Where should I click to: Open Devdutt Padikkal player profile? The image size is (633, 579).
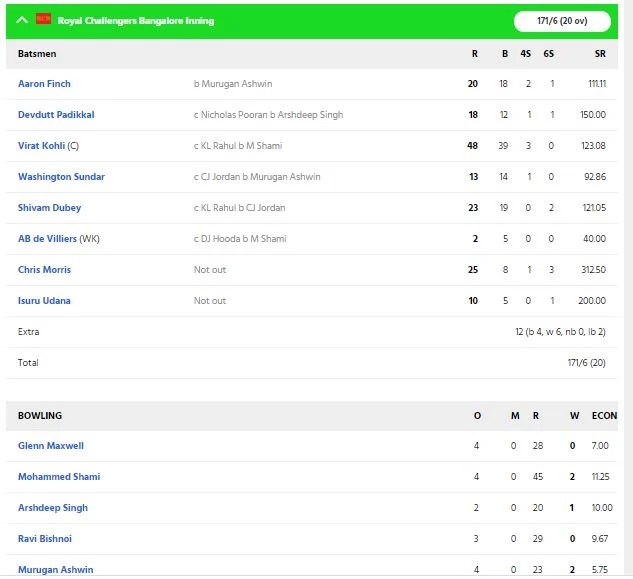click(x=56, y=115)
